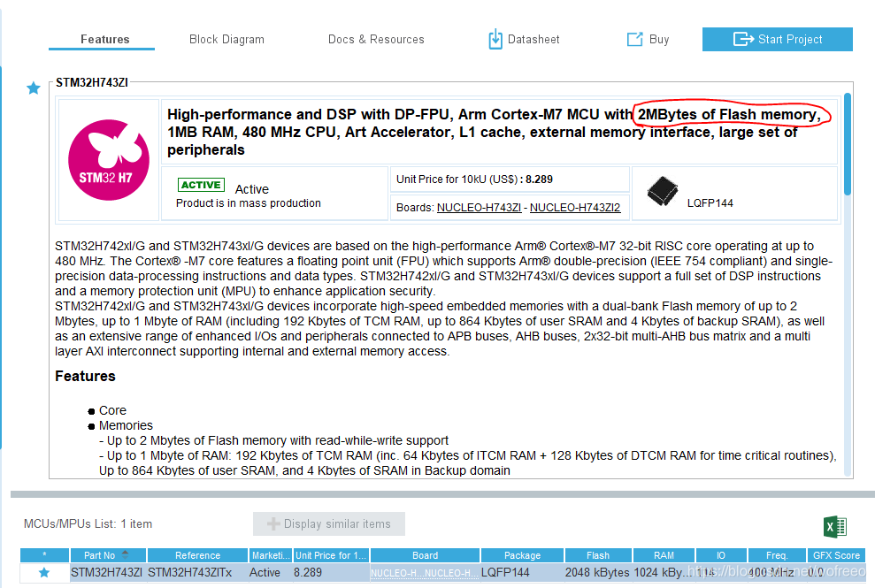Switch to the Features tab
This screenshot has width=875, height=588.
102,39
